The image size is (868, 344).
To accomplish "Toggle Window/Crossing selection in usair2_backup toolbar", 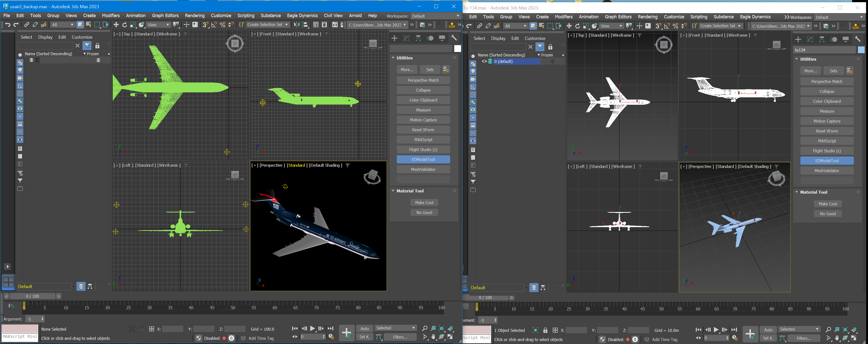I will 106,25.
